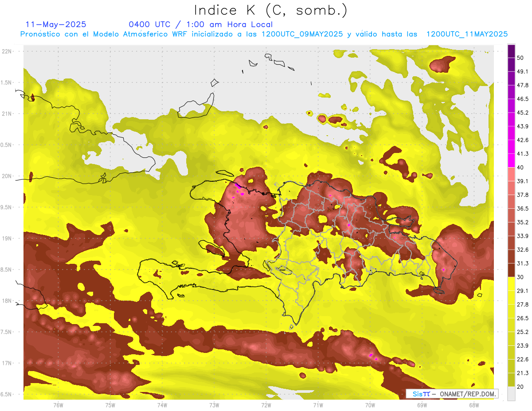Click the "17N" latitude label
Image resolution: width=532 pixels, height=411 pixels.
[7, 363]
